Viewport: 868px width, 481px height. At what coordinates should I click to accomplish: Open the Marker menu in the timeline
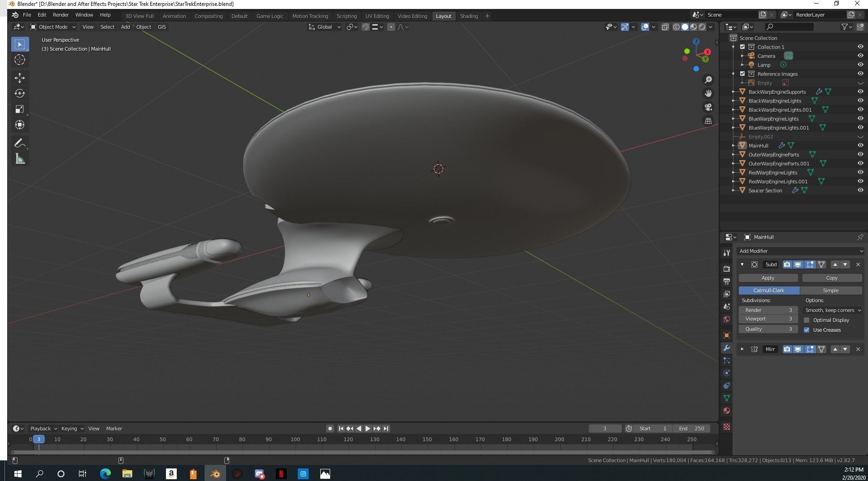click(114, 429)
